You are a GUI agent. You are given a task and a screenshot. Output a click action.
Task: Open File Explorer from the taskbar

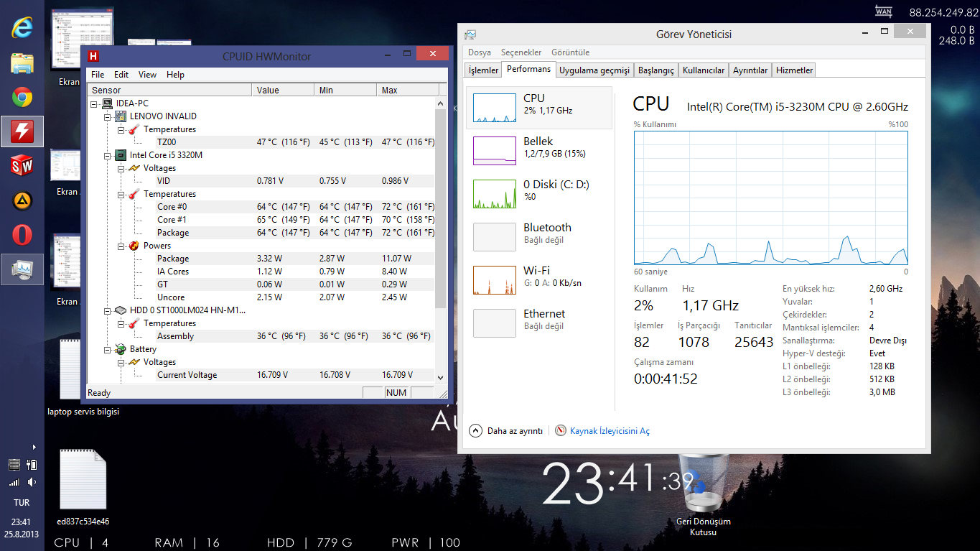(x=22, y=62)
